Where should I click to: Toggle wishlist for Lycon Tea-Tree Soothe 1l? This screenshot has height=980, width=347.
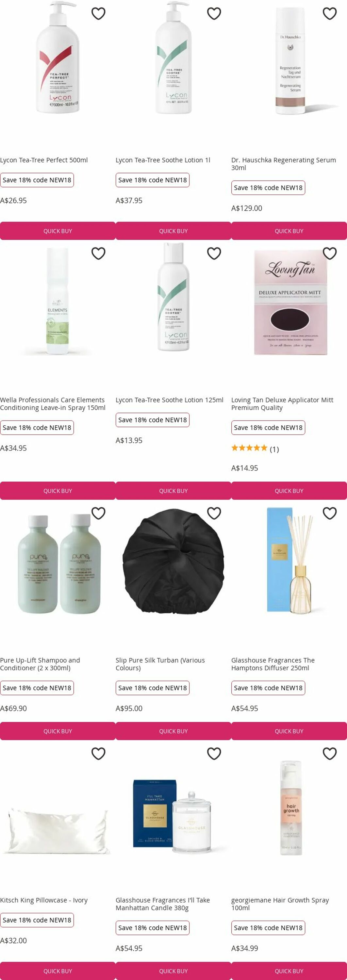pyautogui.click(x=214, y=14)
